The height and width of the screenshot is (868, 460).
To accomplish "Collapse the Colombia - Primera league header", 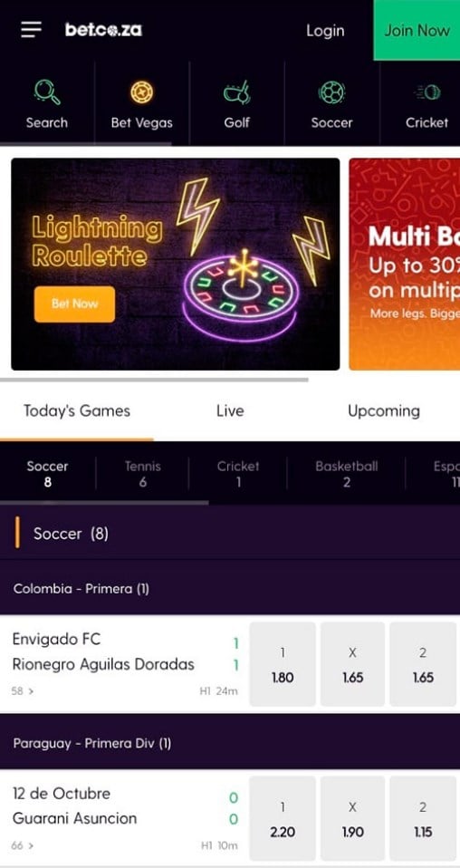I will (x=230, y=588).
